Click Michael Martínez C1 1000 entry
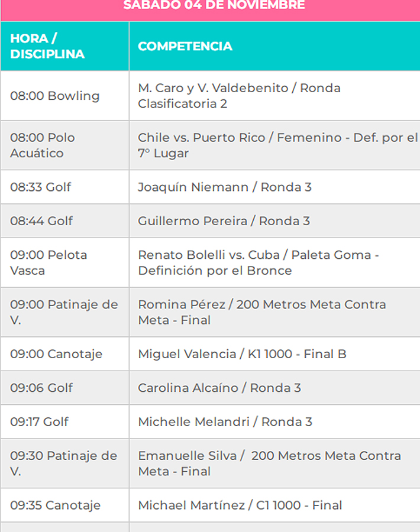 click(x=240, y=505)
